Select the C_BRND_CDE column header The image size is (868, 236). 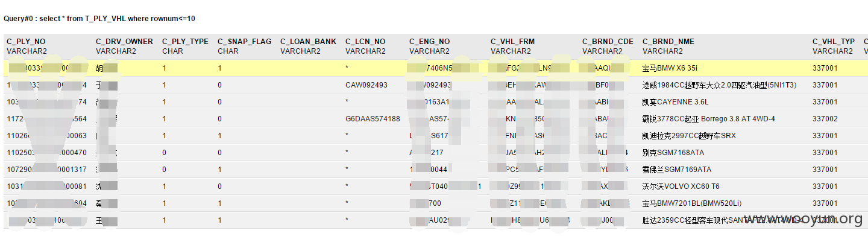coord(608,42)
